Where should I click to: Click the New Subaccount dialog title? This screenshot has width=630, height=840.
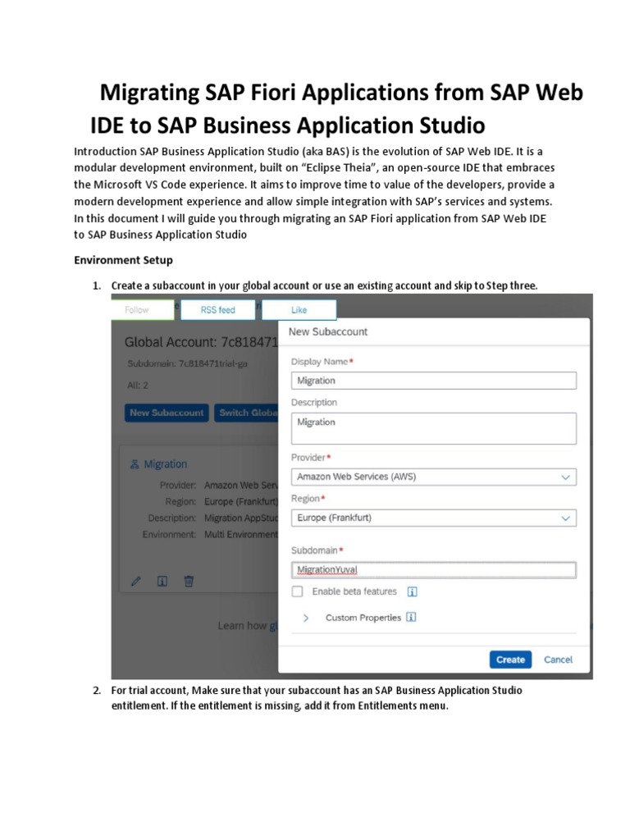pos(328,331)
